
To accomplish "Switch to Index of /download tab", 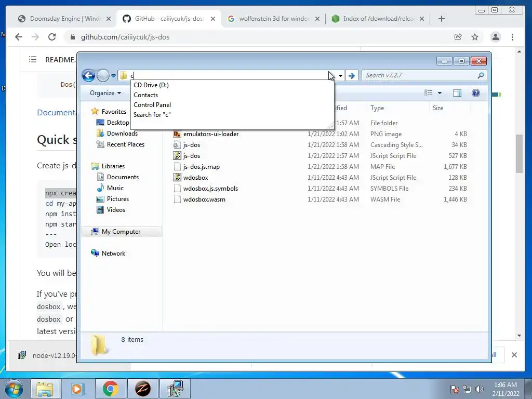I will (378, 19).
